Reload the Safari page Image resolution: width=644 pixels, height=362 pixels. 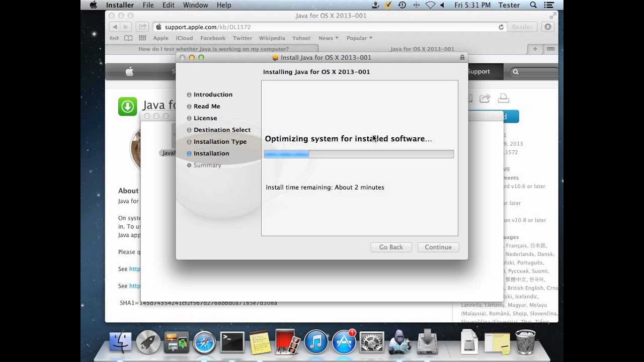click(x=501, y=27)
